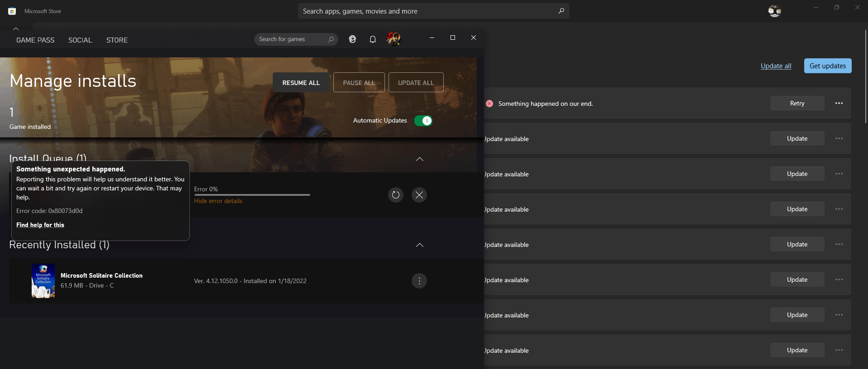Click the Get updates button
Viewport: 868px width, 369px height.
pos(828,66)
